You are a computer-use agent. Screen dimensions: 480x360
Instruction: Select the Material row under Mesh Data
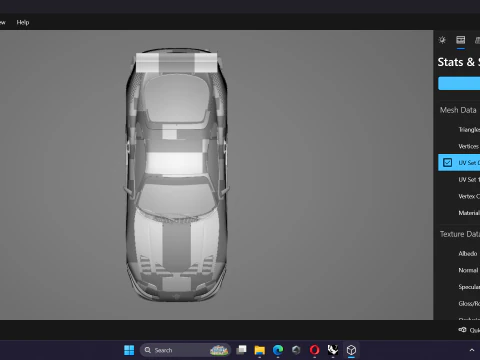point(459,213)
